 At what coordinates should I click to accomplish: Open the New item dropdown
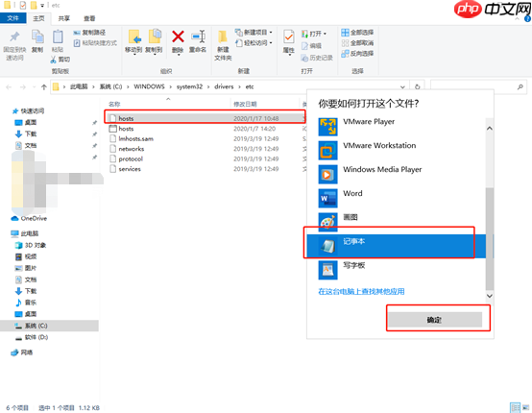pyautogui.click(x=254, y=33)
